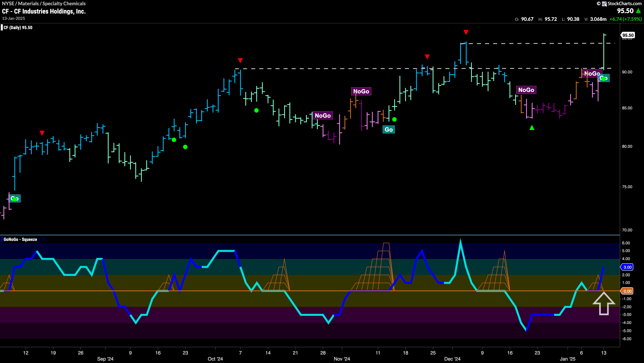Click the low value L: 90.38
Viewport: 644px width, 363px height.
click(x=571, y=19)
